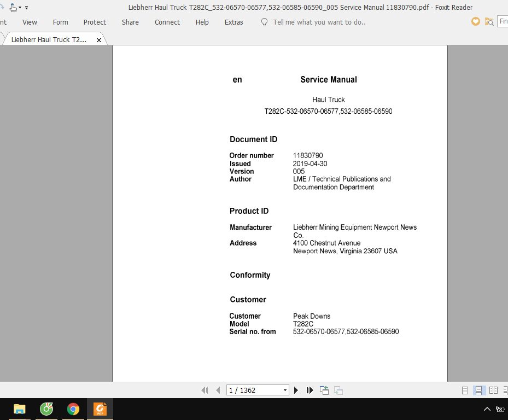Open the Protect ribbon tab
The width and height of the screenshot is (508, 420).
pyautogui.click(x=95, y=22)
